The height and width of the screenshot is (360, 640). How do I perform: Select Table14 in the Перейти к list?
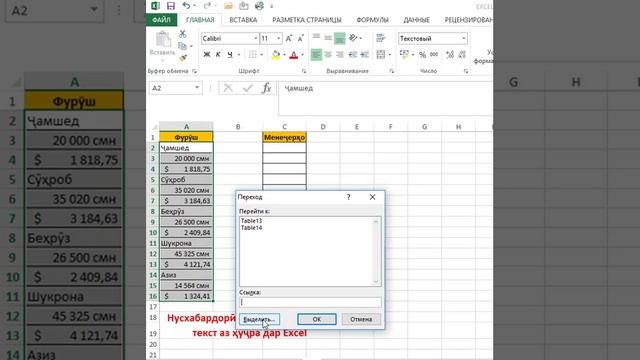[x=251, y=228]
